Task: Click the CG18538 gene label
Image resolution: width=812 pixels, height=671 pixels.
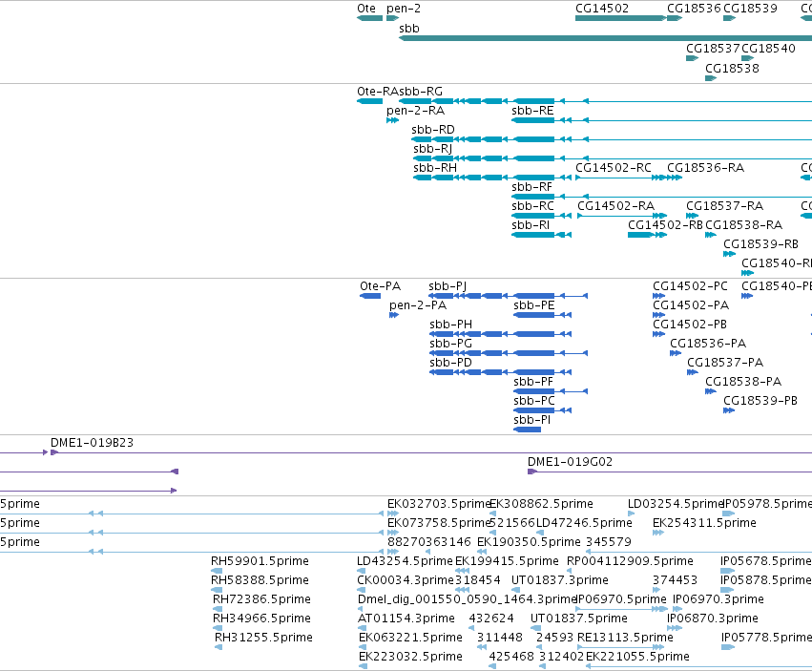Action: 732,69
